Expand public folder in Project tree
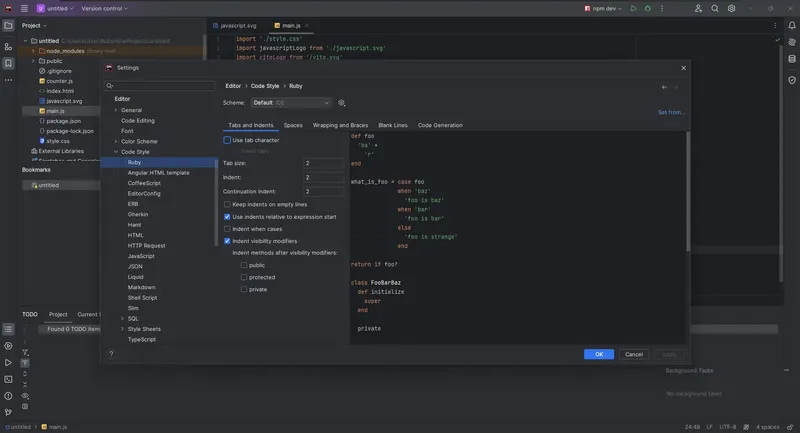 33,61
